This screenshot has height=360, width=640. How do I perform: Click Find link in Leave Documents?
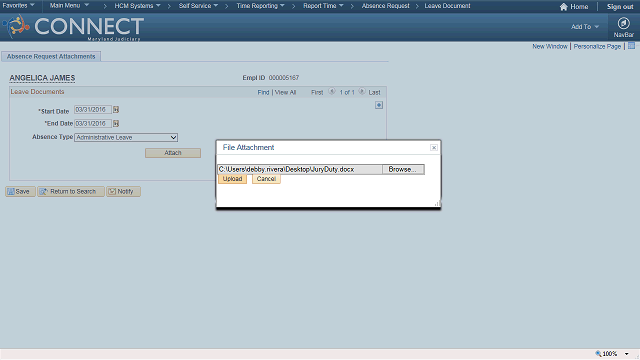(263, 92)
